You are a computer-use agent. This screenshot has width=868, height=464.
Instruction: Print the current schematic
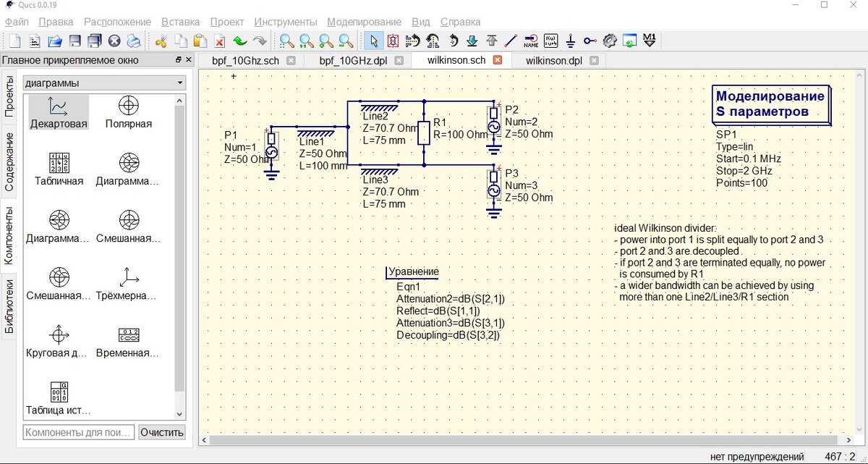tap(134, 41)
